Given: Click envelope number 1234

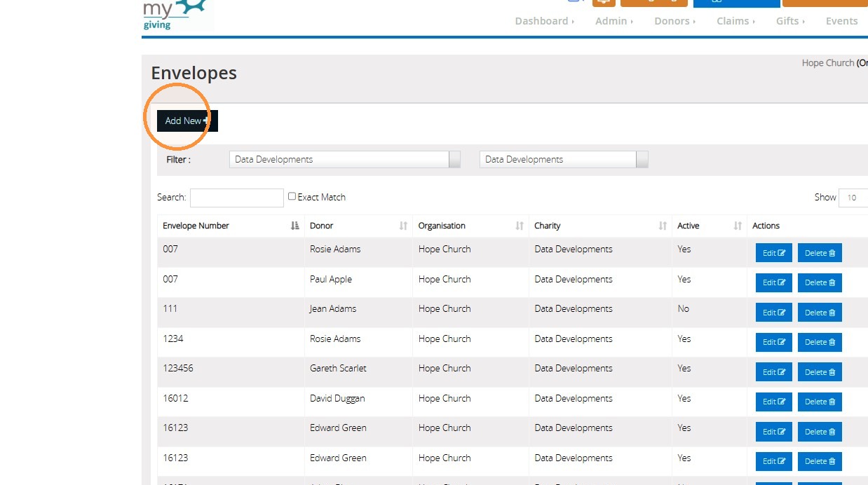Looking at the screenshot, I should click(173, 339).
